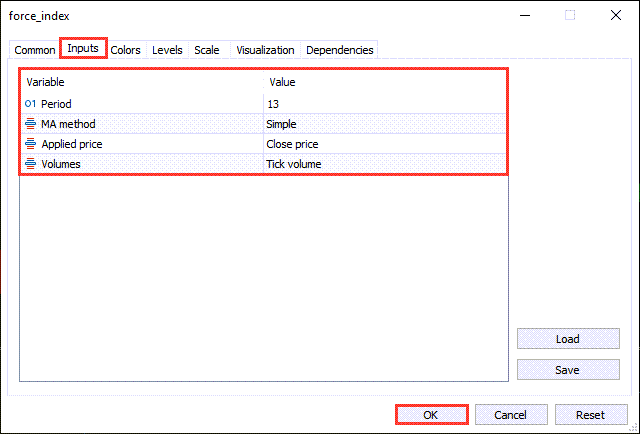The image size is (640, 434).
Task: Click the Applied price enum icon
Action: pos(30,144)
